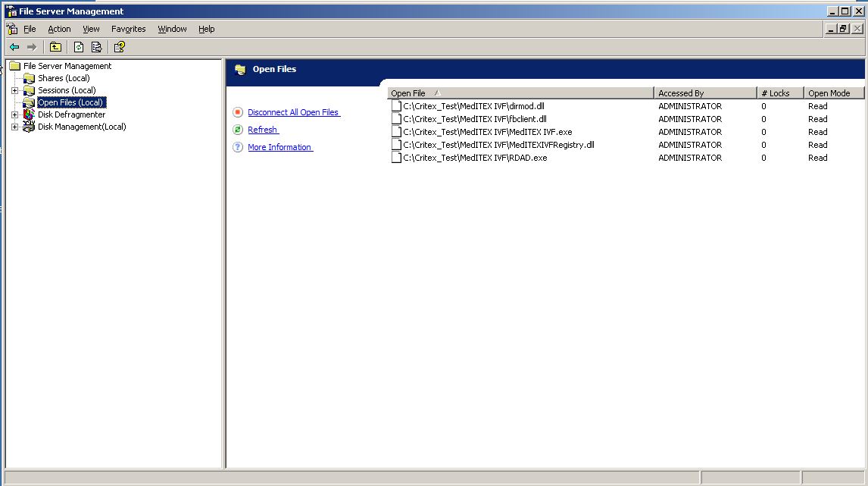
Task: Click the Back arrow toolbar icon
Action: coord(15,47)
